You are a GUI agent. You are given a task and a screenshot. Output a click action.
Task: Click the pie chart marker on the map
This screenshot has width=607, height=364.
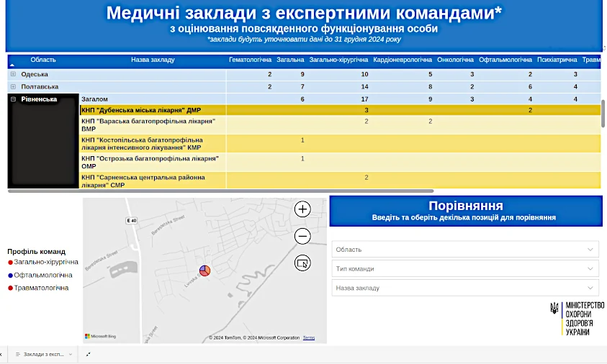[204, 270]
